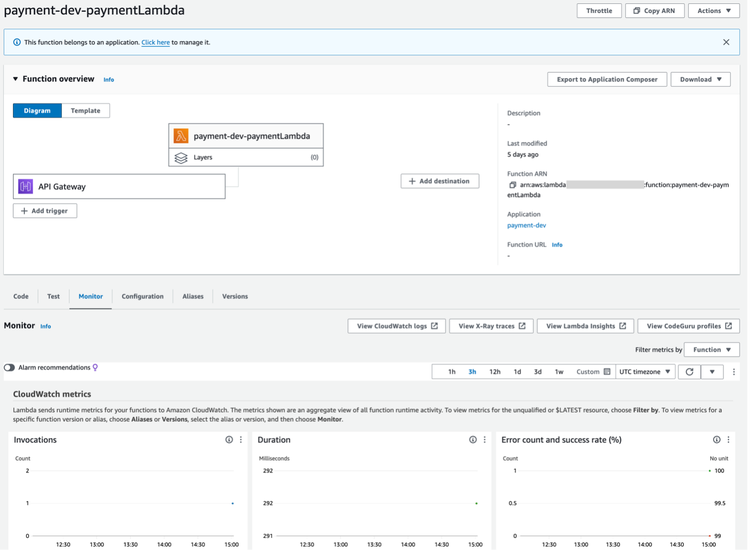Open custom time range calendar
This screenshot has width=750, height=551.
point(607,372)
